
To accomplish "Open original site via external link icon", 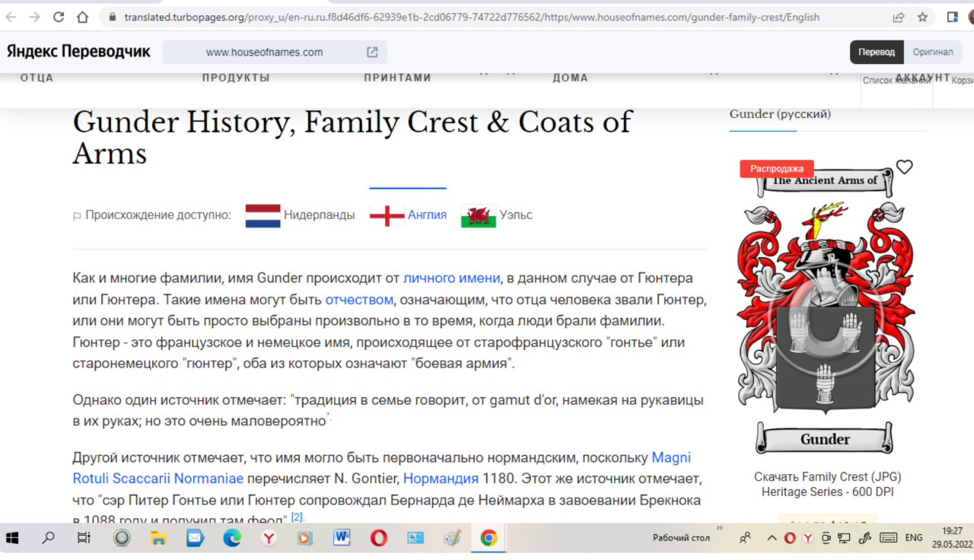I will pos(372,52).
